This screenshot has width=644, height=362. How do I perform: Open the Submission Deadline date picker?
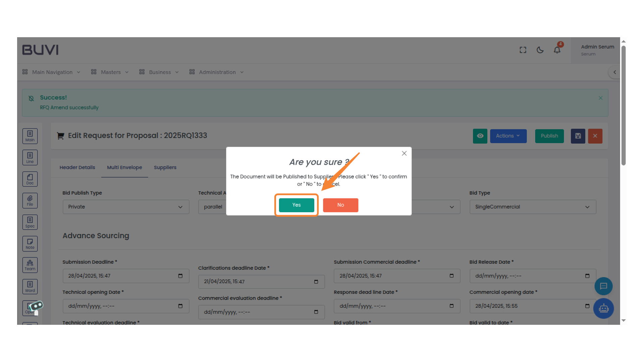(180, 276)
